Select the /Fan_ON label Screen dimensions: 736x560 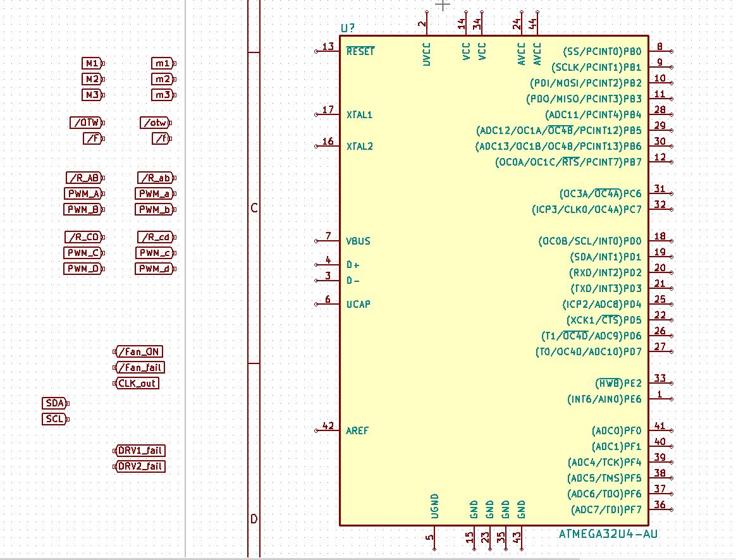click(138, 352)
